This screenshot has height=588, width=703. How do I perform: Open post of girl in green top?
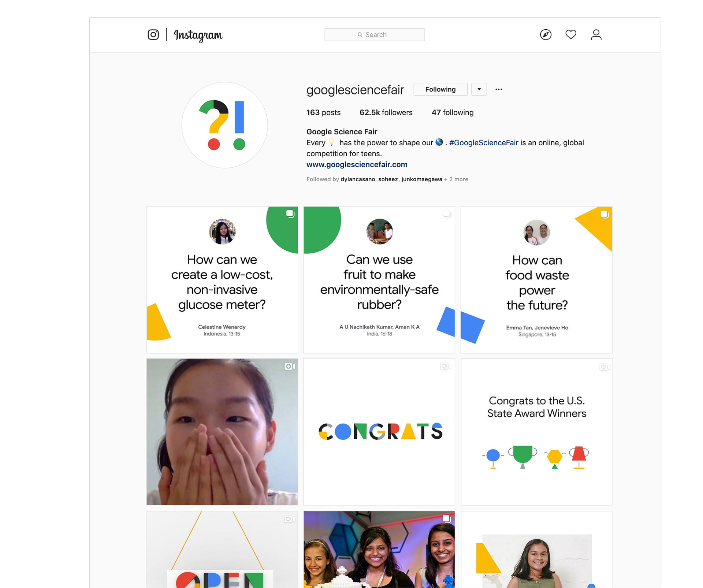537,549
